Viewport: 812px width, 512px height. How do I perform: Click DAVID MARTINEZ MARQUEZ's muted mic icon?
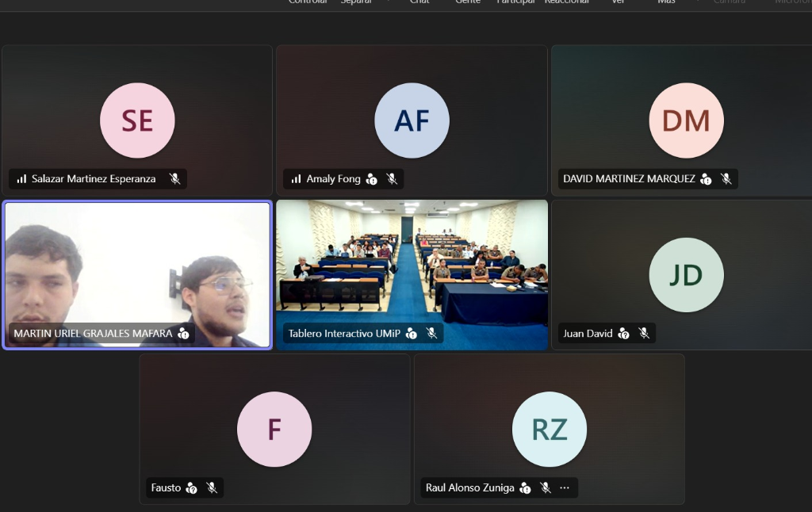pos(726,178)
